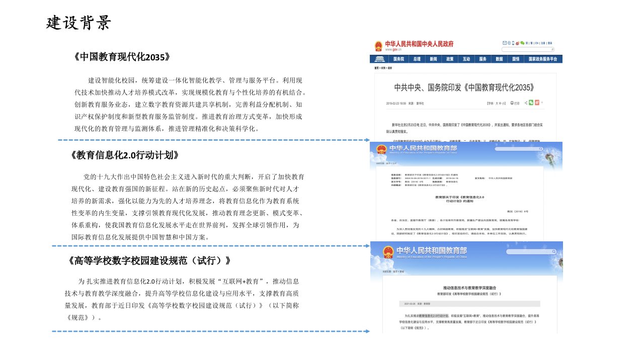This screenshot has height=362, width=644.
Task: Click the WeChat icon in the gov.cn top bar
Action: [x=522, y=43]
